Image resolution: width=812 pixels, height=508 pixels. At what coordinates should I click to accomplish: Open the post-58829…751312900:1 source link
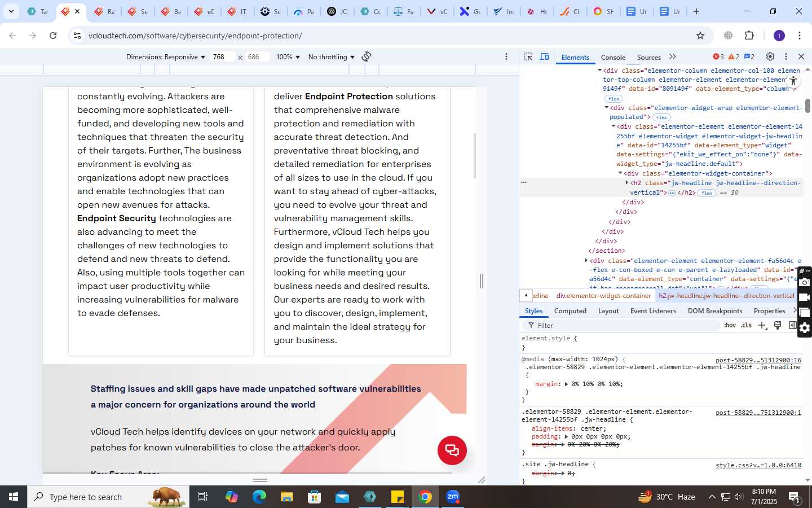click(x=758, y=413)
